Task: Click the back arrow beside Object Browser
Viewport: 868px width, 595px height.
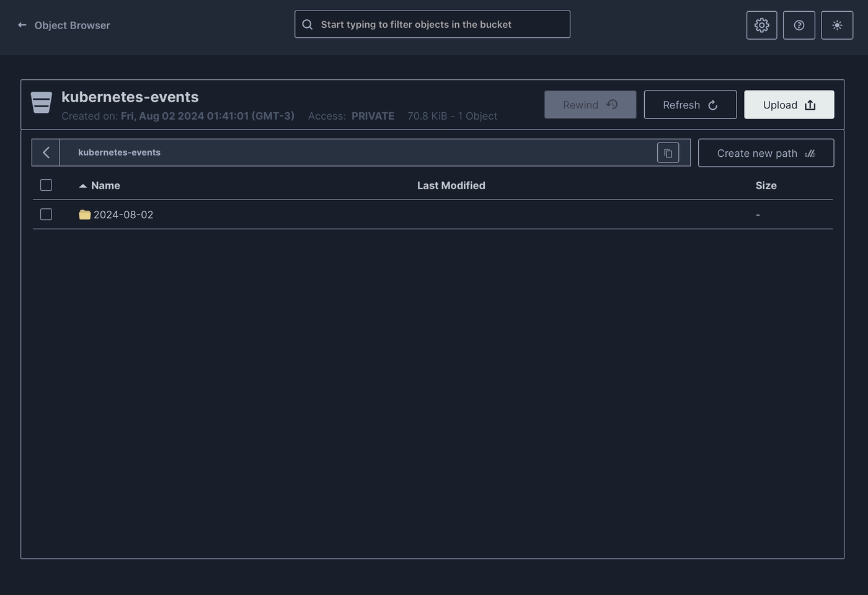Action: point(22,25)
